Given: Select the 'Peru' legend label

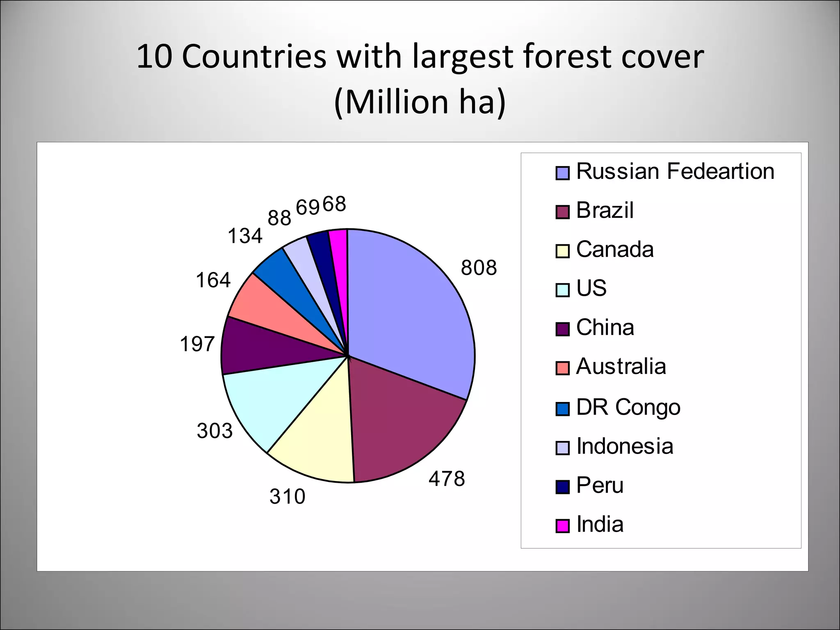Looking at the screenshot, I should click(600, 485).
